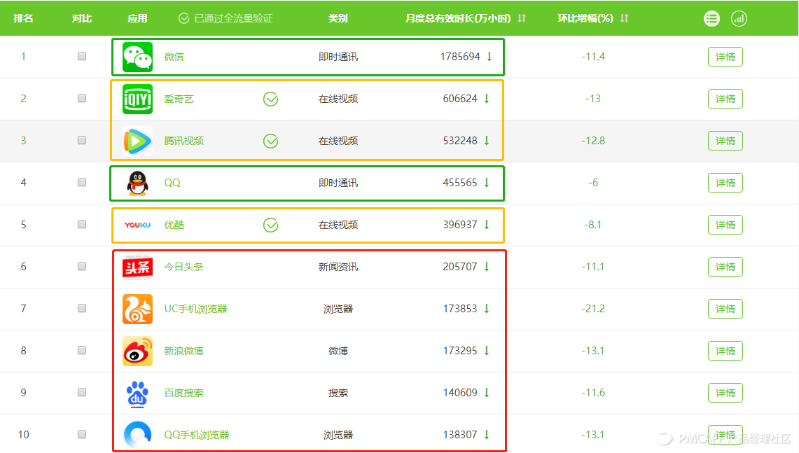The width and height of the screenshot is (799, 453).
Task: Open 详情 button for 优酷
Action: click(725, 225)
